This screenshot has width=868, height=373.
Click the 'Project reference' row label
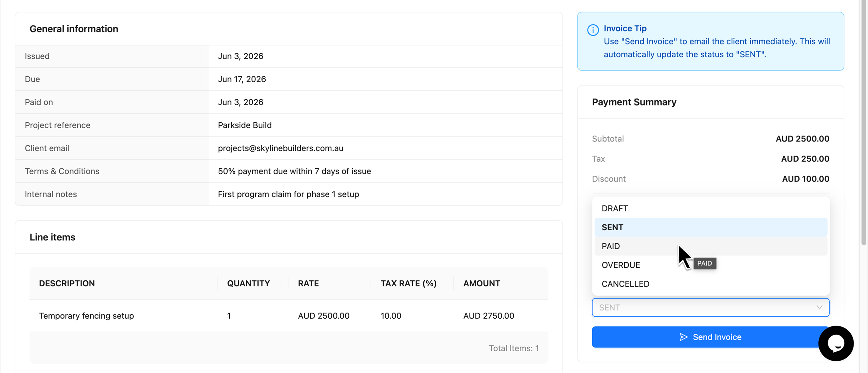tap(58, 125)
